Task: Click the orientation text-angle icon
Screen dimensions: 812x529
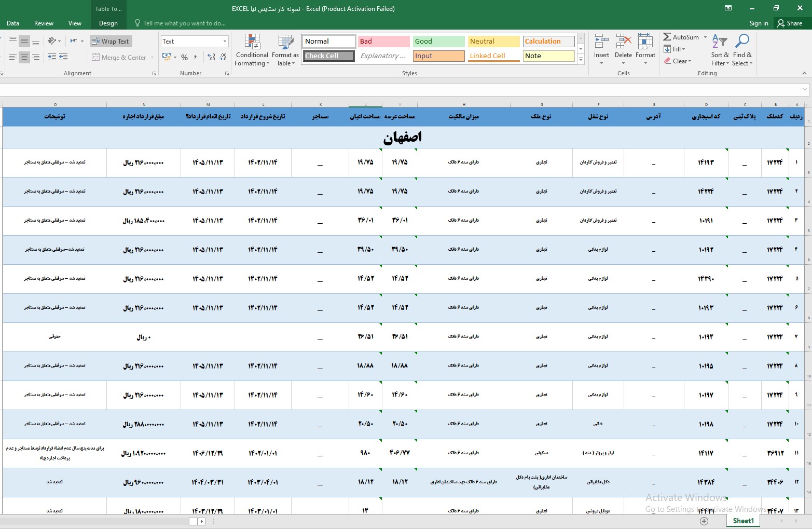Action: click(x=52, y=42)
